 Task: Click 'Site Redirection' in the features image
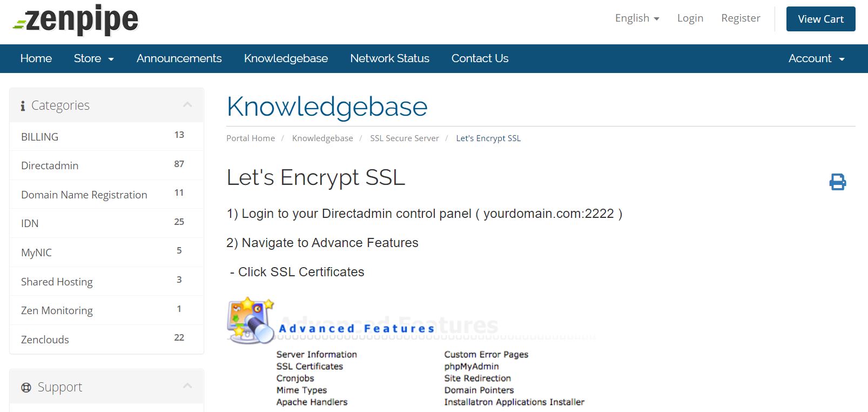click(477, 378)
